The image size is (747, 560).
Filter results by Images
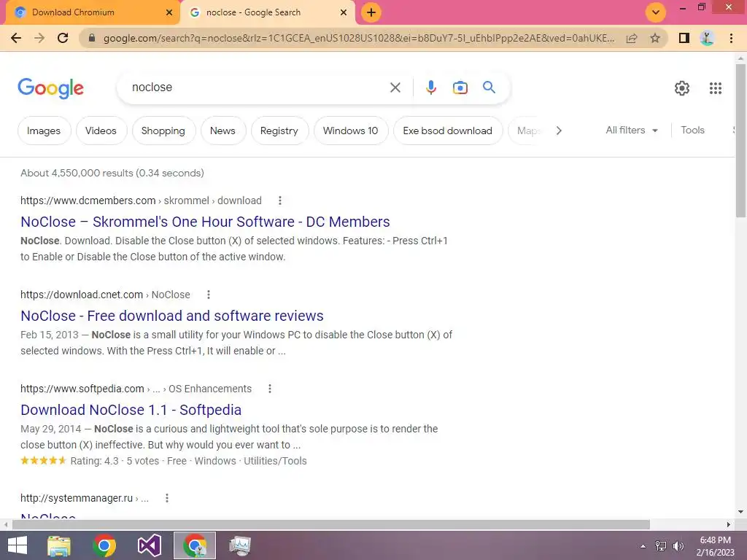44,131
